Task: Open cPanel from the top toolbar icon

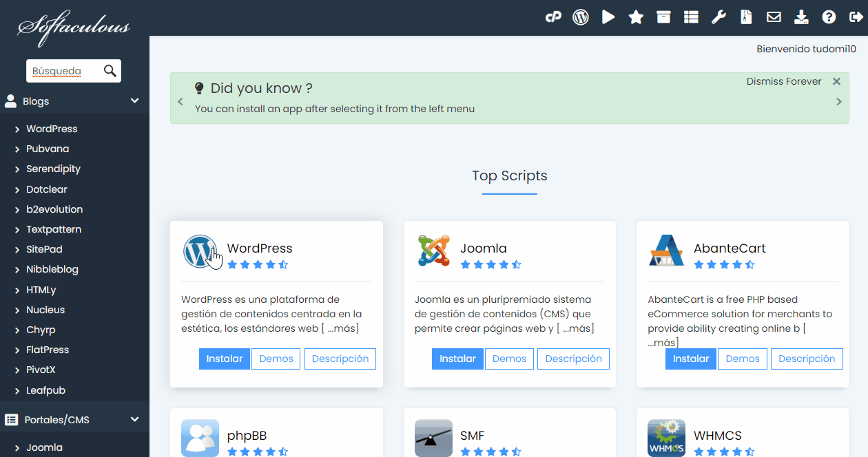Action: click(553, 17)
